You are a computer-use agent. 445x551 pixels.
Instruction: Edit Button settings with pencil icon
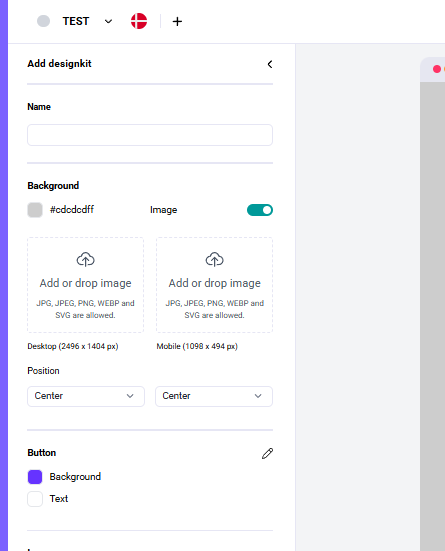coord(267,453)
